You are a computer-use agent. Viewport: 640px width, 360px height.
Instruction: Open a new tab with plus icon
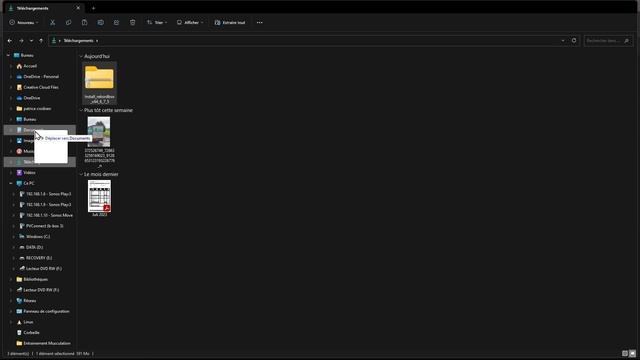pos(93,8)
